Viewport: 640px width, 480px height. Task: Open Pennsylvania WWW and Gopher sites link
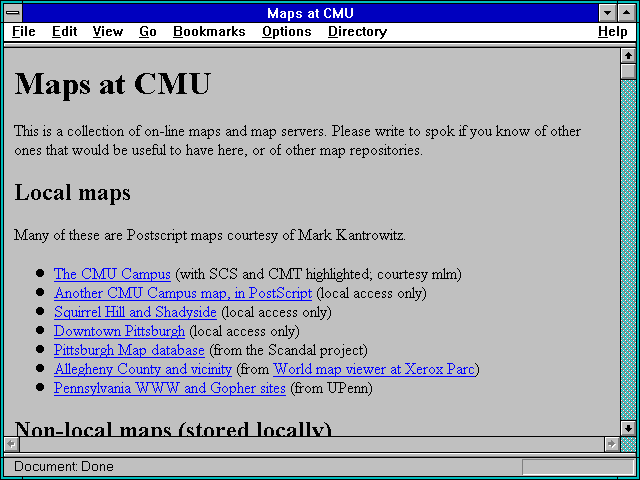[x=170, y=388]
